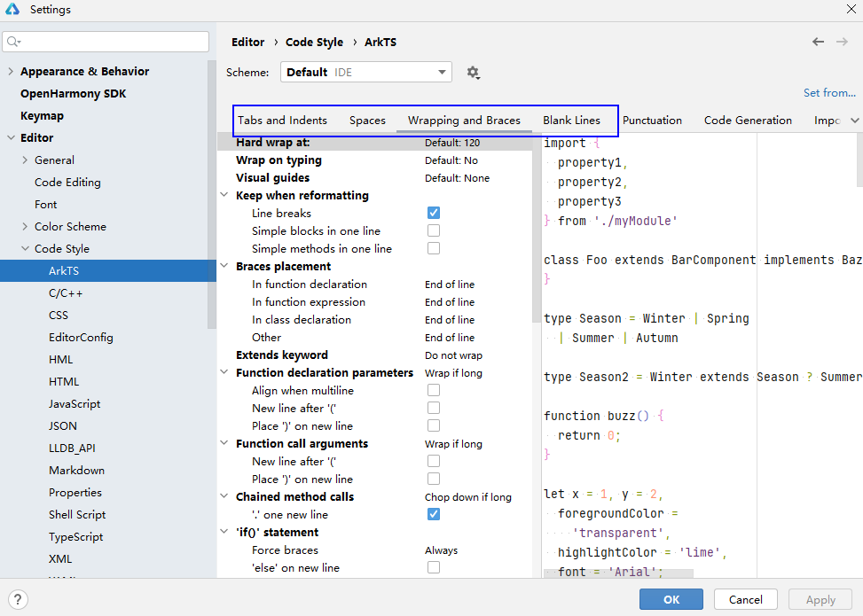Click the help question mark icon

[x=18, y=600]
